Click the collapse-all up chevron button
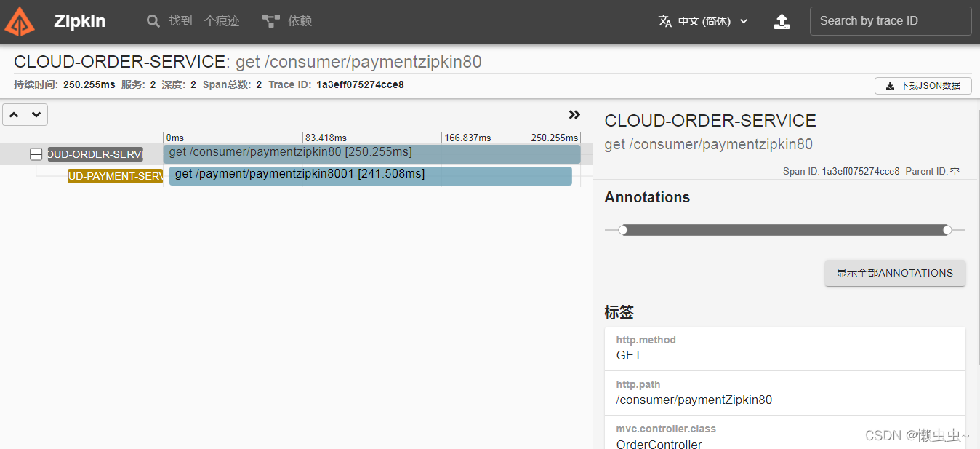The width and height of the screenshot is (980, 449). click(15, 115)
